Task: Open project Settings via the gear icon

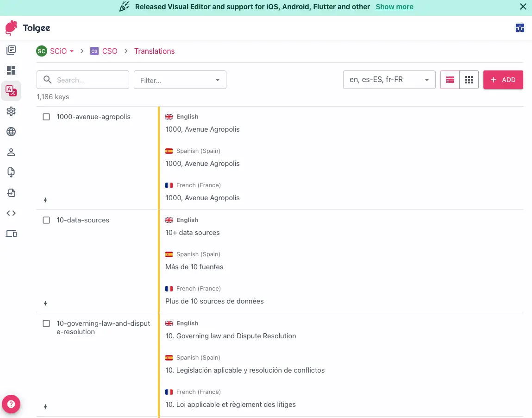Action: click(x=11, y=111)
